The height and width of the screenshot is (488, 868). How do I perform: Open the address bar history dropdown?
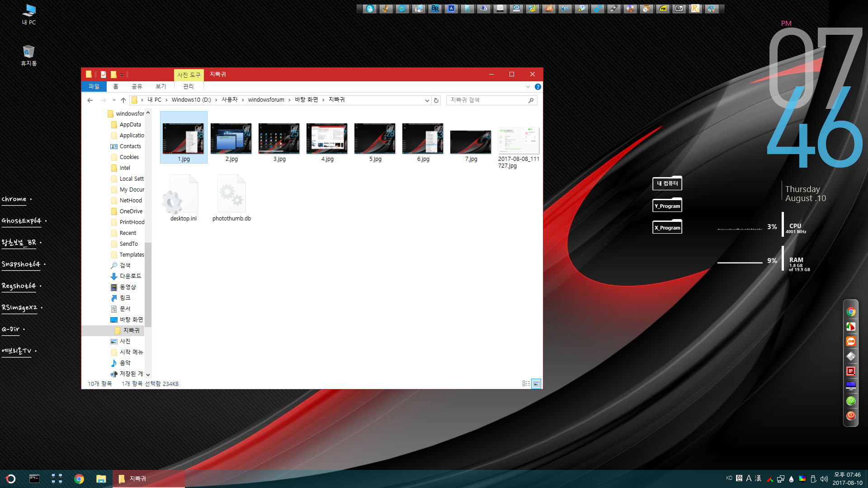[427, 100]
